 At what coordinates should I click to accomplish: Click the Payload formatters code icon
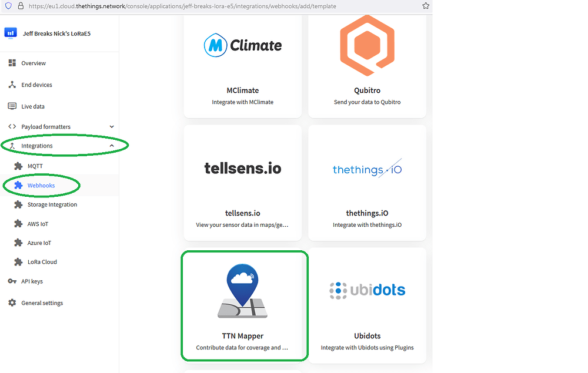coord(12,126)
